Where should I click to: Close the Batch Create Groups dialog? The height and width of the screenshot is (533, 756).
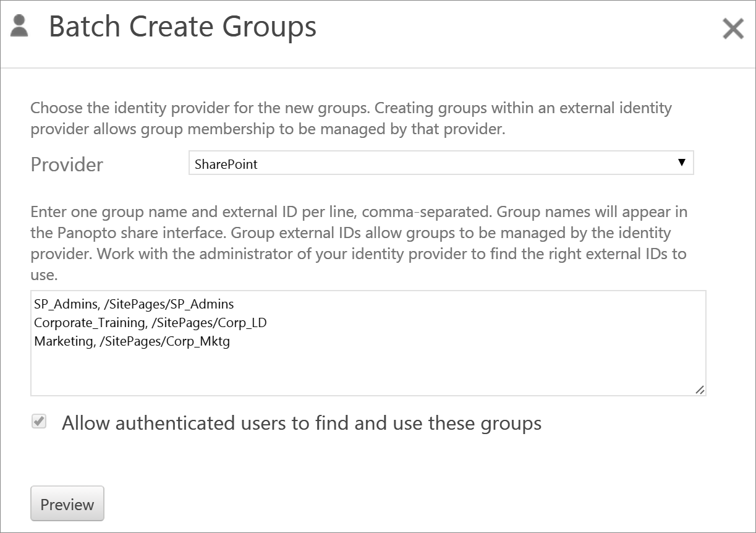click(733, 28)
